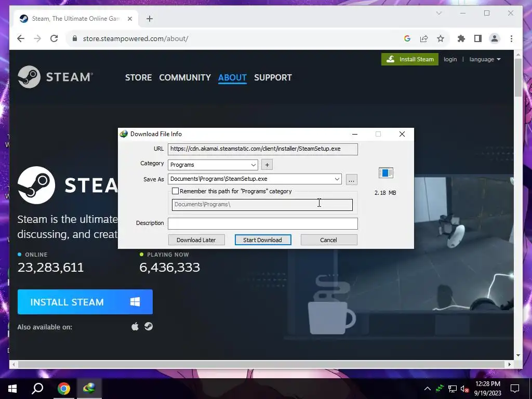The width and height of the screenshot is (532, 399).
Task: Open the share page icon
Action: pos(424,38)
